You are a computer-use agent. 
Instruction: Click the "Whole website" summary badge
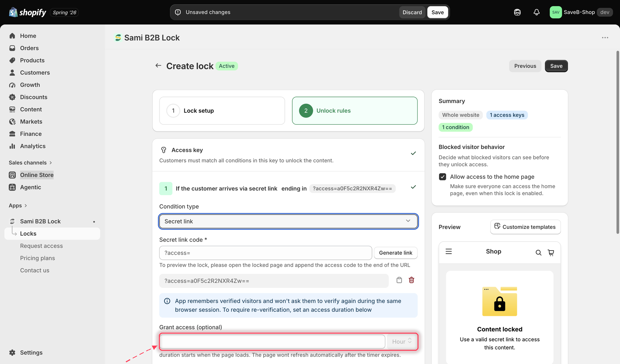click(460, 115)
